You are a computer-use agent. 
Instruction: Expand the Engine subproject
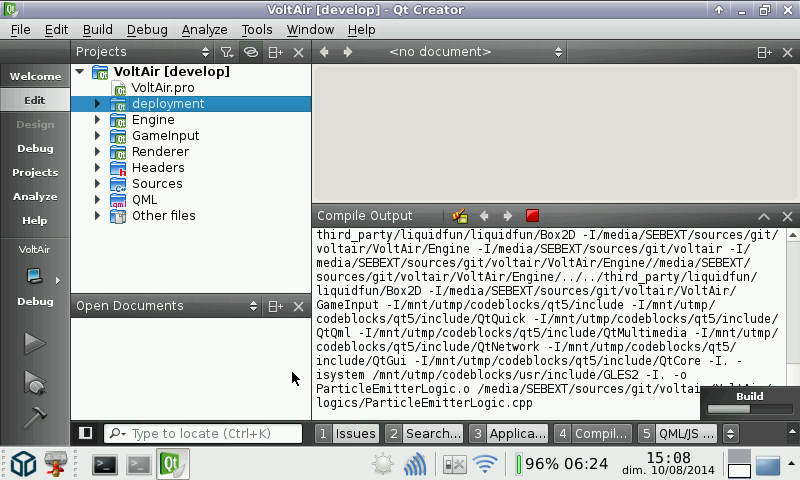click(x=97, y=120)
